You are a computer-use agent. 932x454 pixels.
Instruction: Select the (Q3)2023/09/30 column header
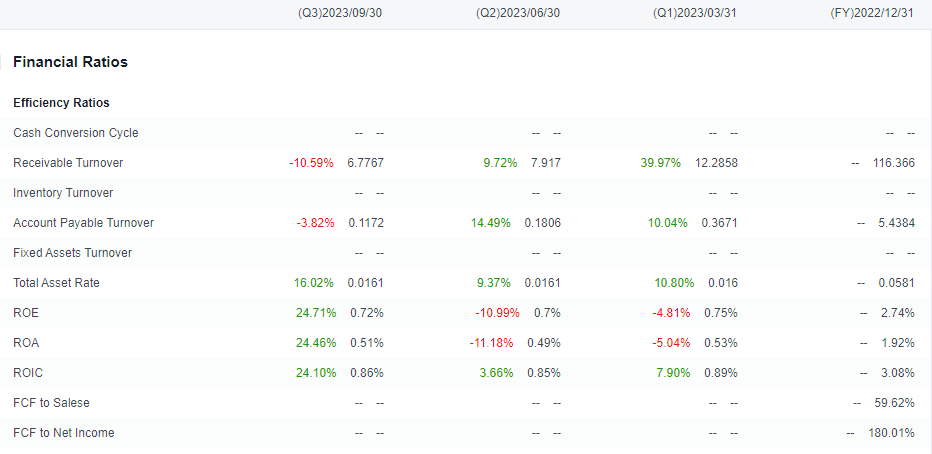(x=339, y=13)
